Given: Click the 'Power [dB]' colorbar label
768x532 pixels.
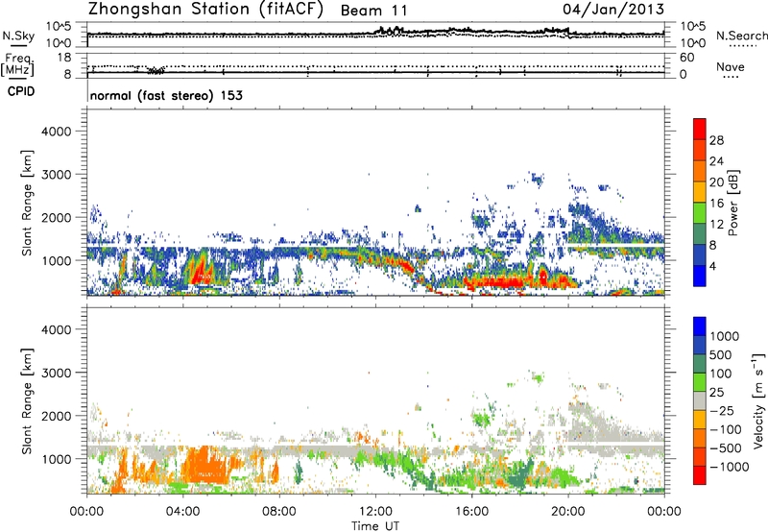Looking at the screenshot, I should pos(732,203).
